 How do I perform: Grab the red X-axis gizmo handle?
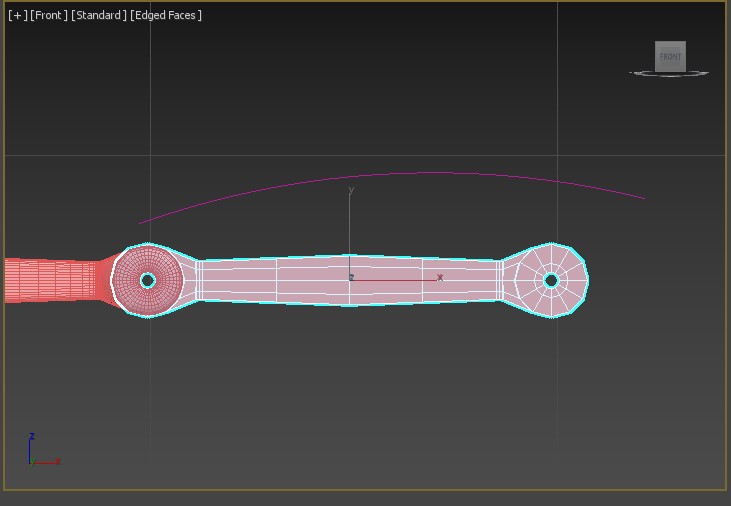(x=438, y=278)
